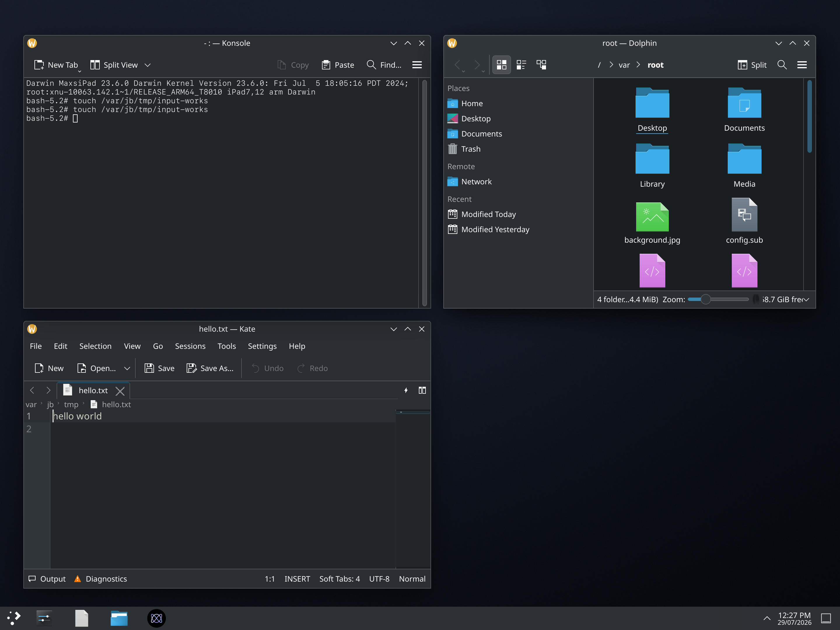Click the root slash breadcrumb in Dolphin

click(x=599, y=65)
